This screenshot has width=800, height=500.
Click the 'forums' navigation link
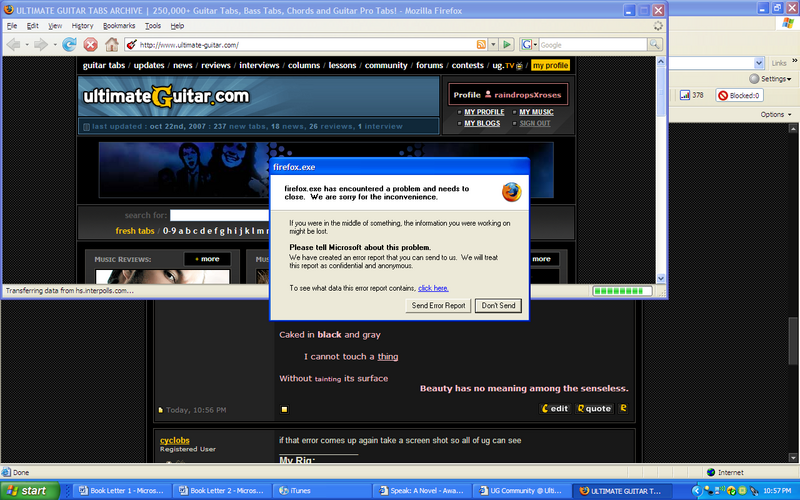(429, 65)
